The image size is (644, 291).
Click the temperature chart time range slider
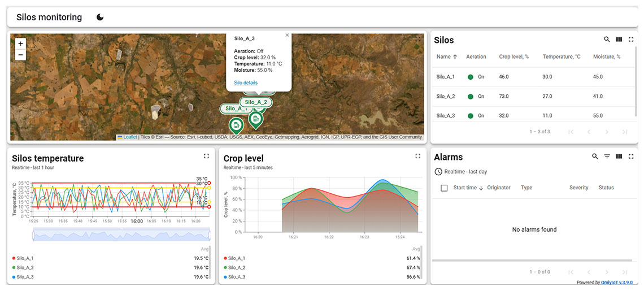click(x=121, y=234)
